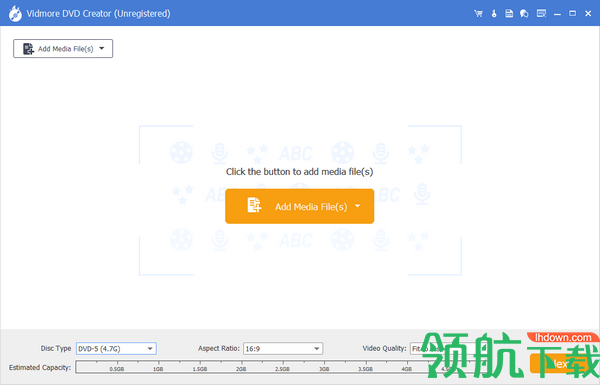The image size is (600, 385).
Task: Click the file-plus icon on orange button
Action: tap(254, 205)
